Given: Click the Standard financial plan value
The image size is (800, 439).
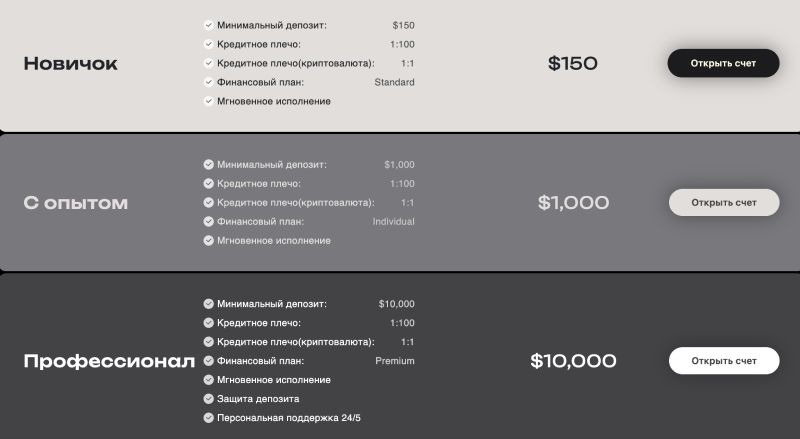Looking at the screenshot, I should pyautogui.click(x=394, y=82).
